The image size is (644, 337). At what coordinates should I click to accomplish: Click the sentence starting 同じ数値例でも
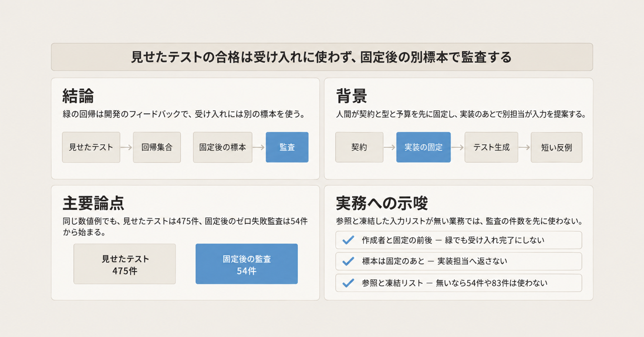pos(184,227)
